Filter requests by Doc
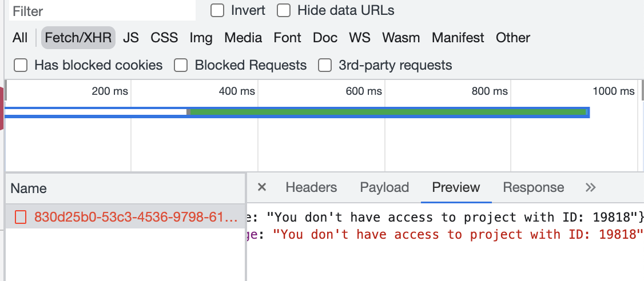Viewport: 644px width, 281px height. point(325,38)
